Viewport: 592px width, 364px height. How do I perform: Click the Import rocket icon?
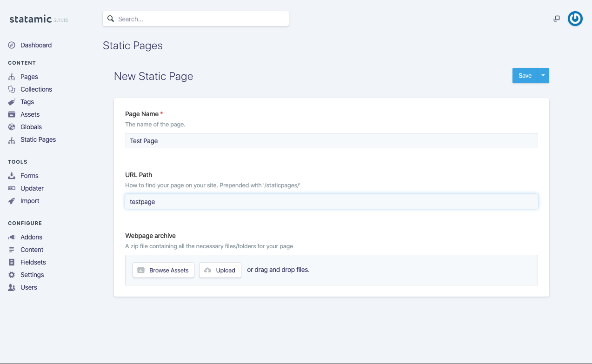pos(12,201)
